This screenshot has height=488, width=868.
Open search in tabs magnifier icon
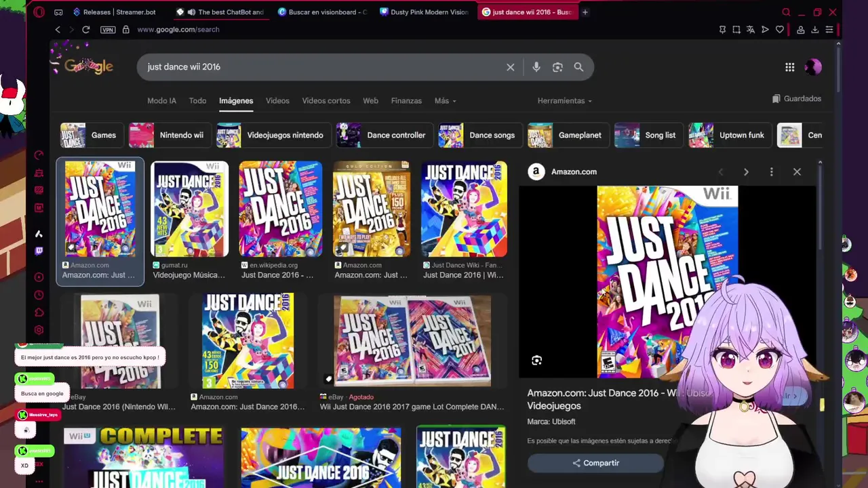tap(786, 12)
